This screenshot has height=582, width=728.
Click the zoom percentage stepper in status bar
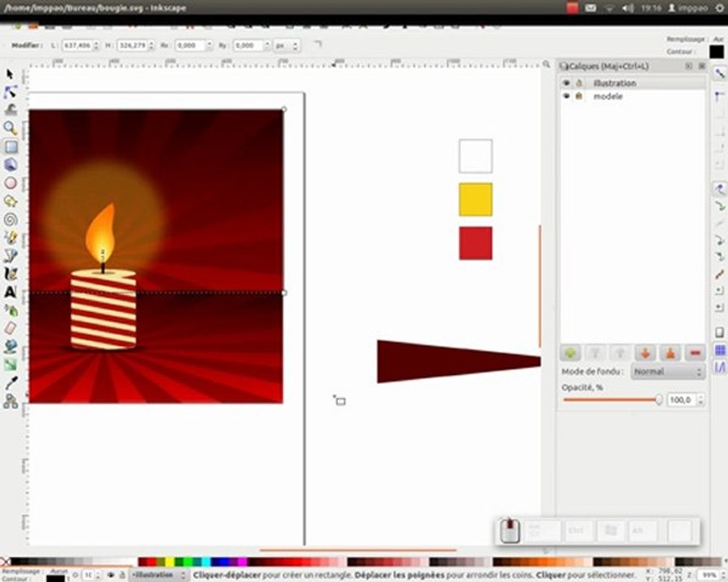pos(722,575)
